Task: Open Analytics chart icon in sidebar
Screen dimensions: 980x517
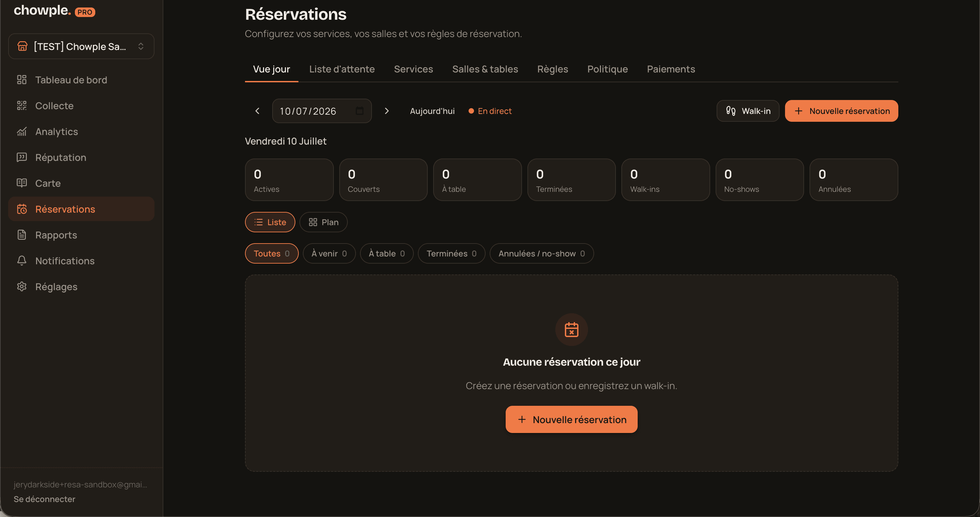Action: click(x=22, y=132)
